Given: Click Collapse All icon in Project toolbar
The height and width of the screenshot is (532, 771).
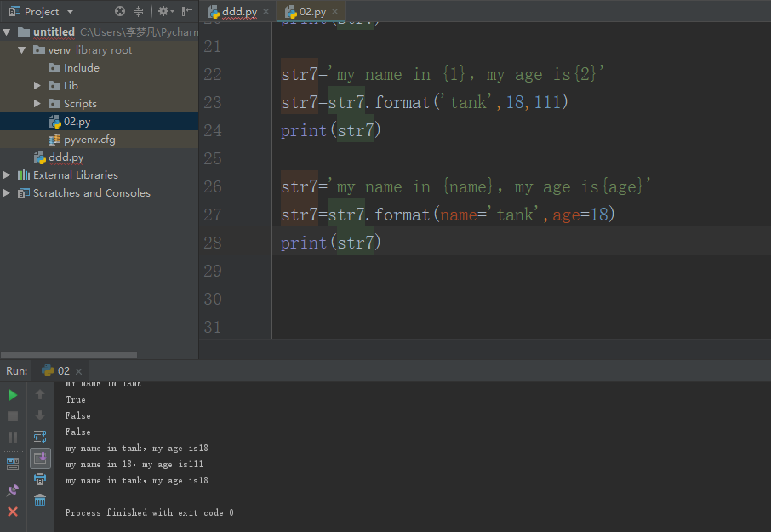Looking at the screenshot, I should point(139,11).
